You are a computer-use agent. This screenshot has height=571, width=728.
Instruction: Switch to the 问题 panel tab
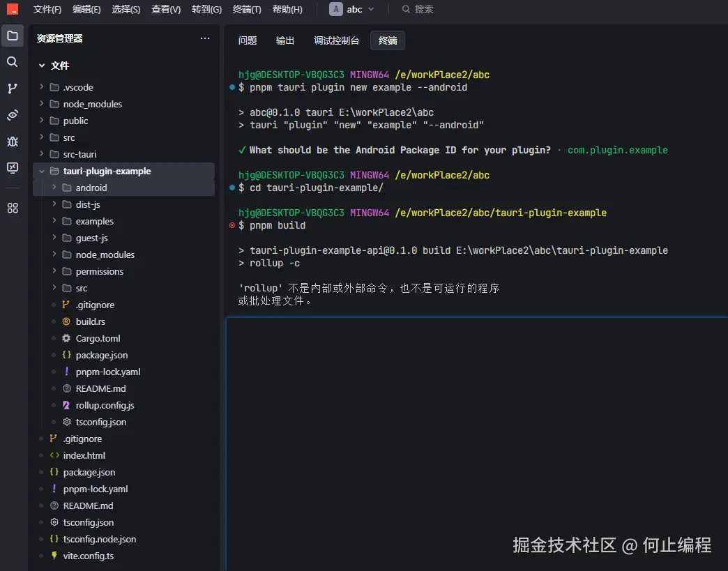click(248, 40)
